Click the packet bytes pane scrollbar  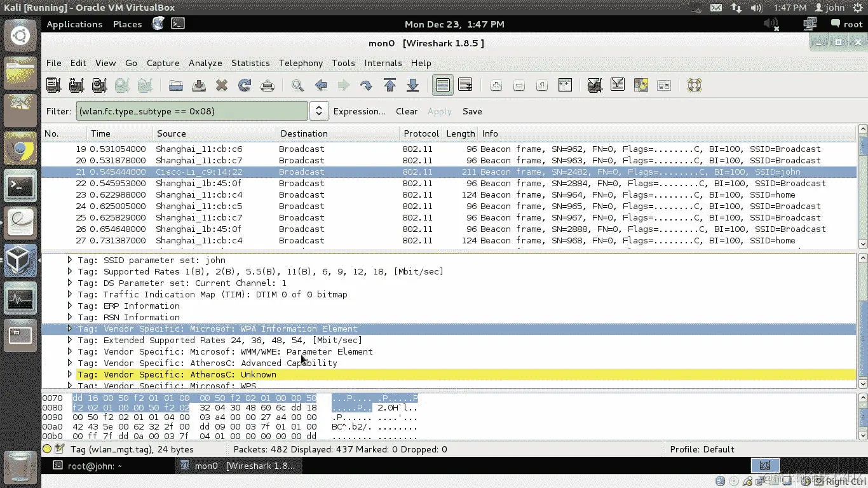pyautogui.click(x=862, y=417)
